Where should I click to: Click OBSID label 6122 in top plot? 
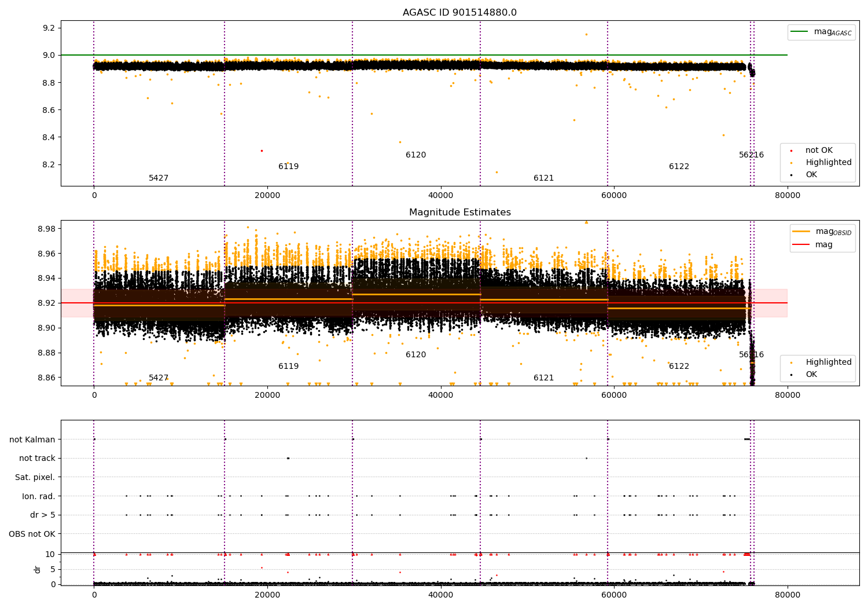point(679,167)
